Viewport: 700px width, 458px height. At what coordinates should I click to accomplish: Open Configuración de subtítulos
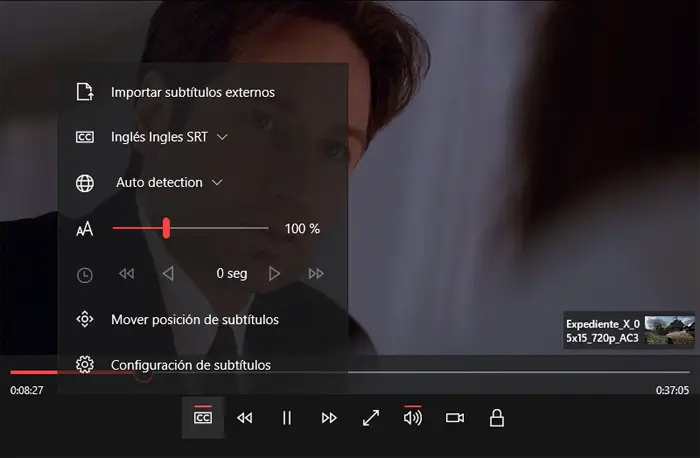click(191, 365)
